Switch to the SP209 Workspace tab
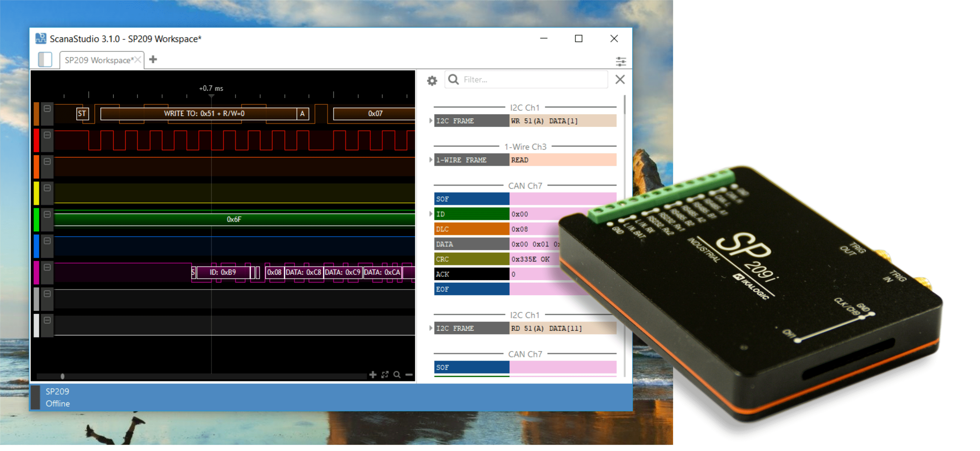The height and width of the screenshot is (451, 980). (99, 60)
